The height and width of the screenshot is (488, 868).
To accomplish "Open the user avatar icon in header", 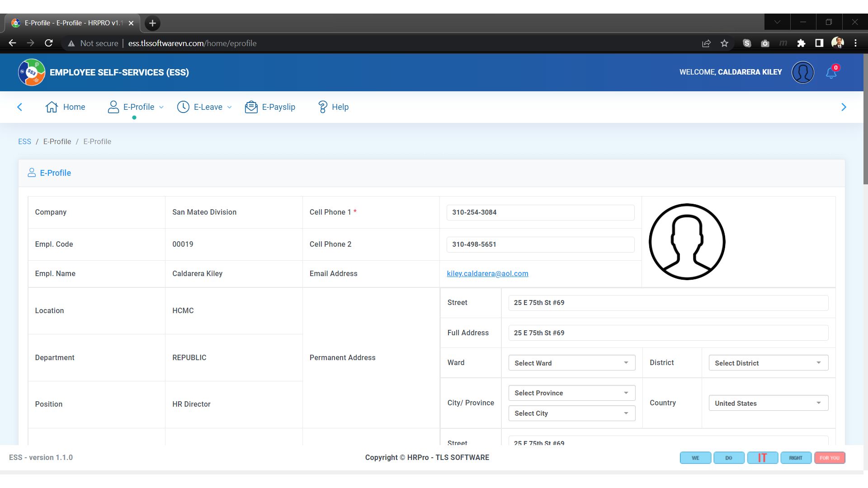I will (802, 72).
